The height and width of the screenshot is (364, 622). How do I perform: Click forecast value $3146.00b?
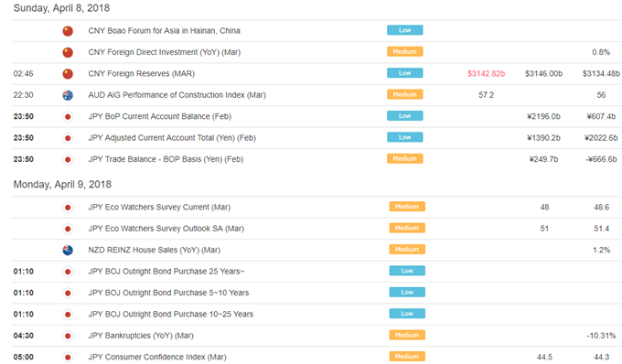(x=544, y=74)
